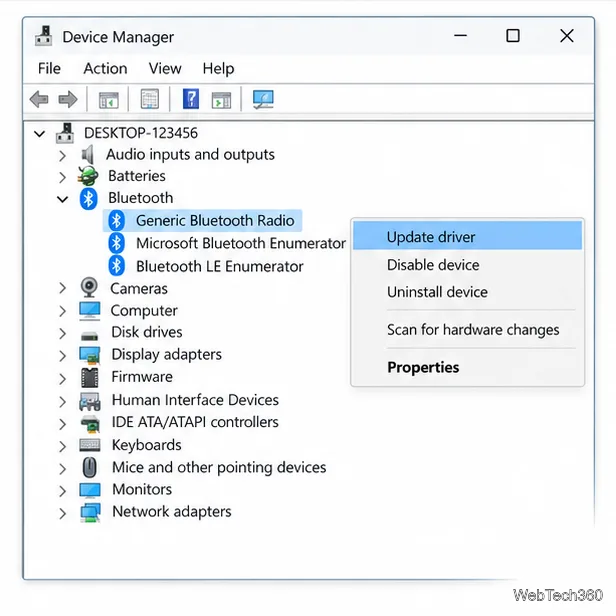The image size is (616, 616).
Task: Click the Monitors category icon
Action: pyautogui.click(x=90, y=490)
